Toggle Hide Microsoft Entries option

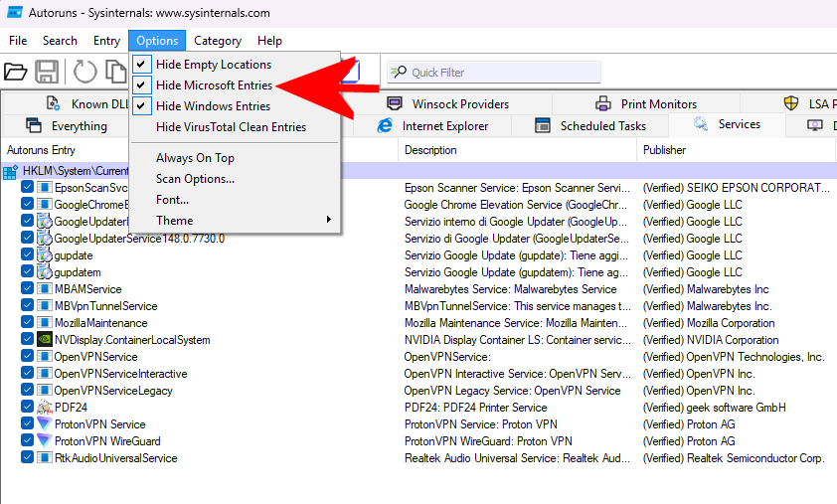tap(235, 84)
